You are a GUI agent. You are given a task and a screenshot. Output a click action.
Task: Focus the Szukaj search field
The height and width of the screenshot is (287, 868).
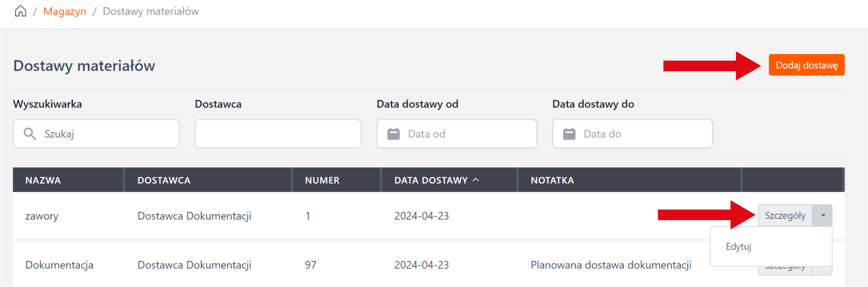[106, 134]
